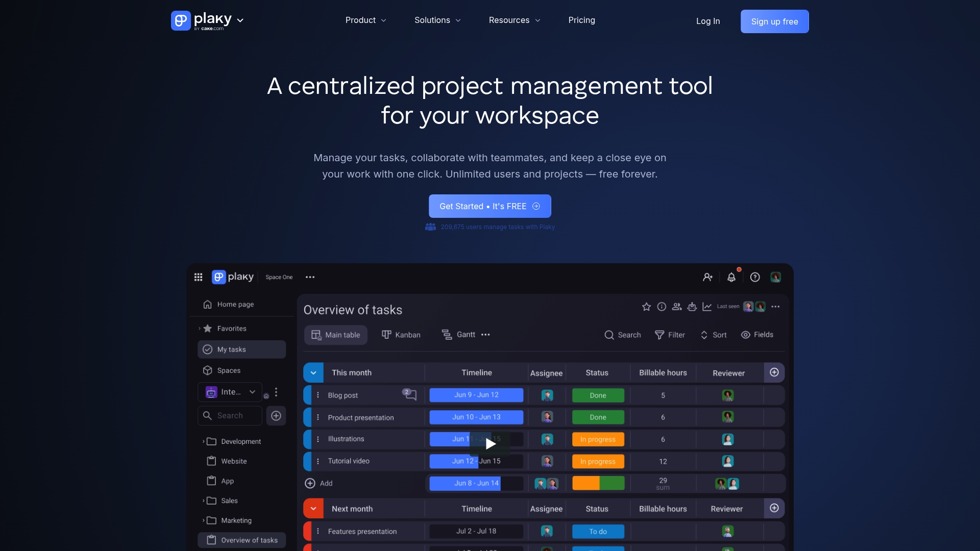Click the Sign up free button
This screenshot has height=551, width=980.
[x=775, y=21]
